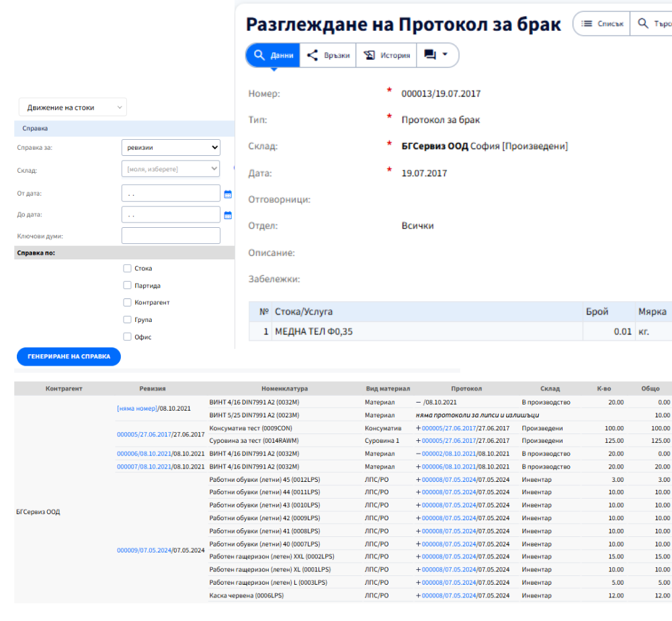The image size is (672, 621).
Task: Click the plus icon in the Каска червена row
Action: pyautogui.click(x=418, y=595)
